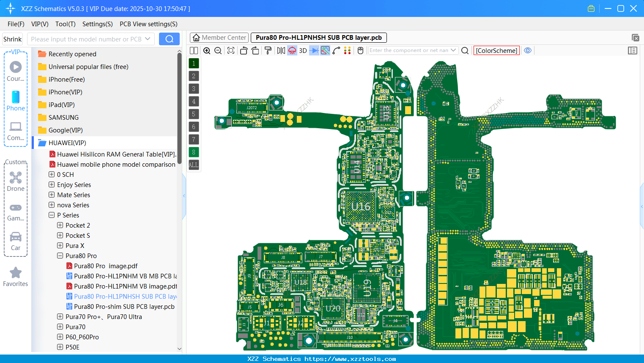Select the Zoom In magnifier tool
The image size is (644, 363).
click(x=207, y=50)
